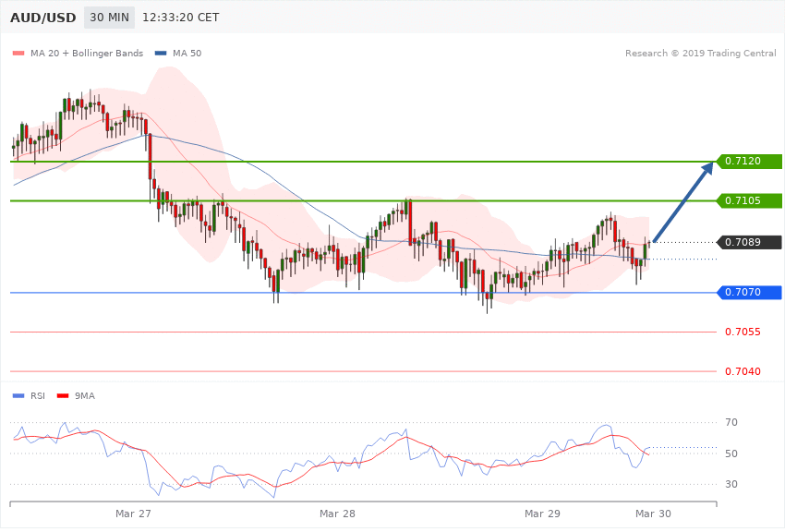Click the RSI legend label
The image size is (785, 532).
[x=38, y=396]
